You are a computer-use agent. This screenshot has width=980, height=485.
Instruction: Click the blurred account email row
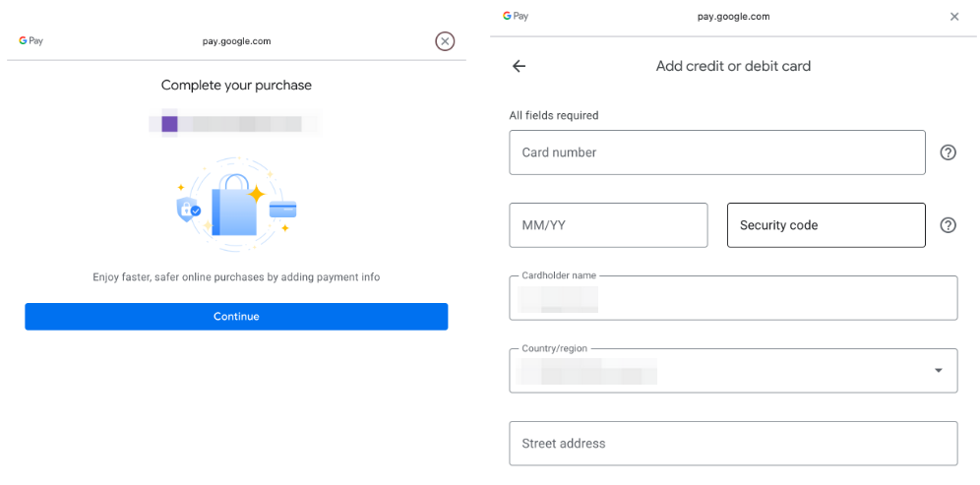[x=234, y=124]
